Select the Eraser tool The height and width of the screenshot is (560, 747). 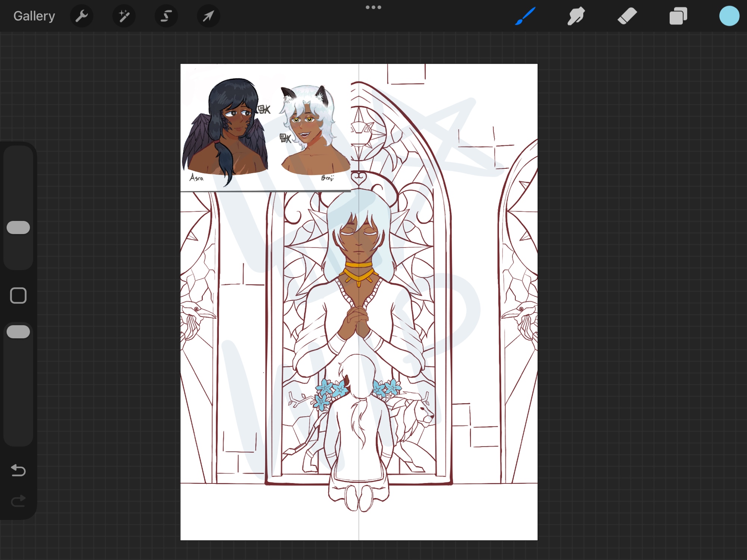(x=627, y=16)
